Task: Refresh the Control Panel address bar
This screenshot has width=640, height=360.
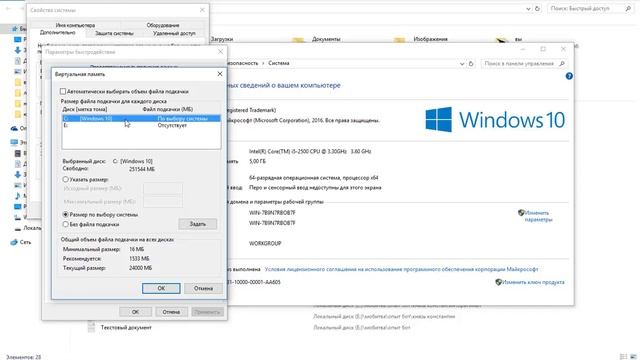Action: pos(471,64)
